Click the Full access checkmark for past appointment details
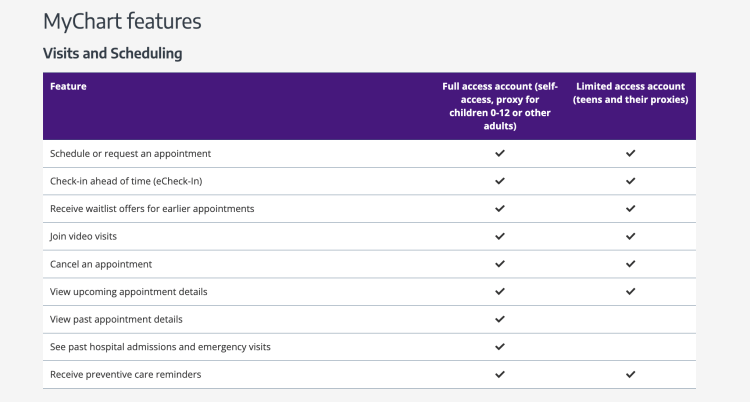 pos(500,319)
